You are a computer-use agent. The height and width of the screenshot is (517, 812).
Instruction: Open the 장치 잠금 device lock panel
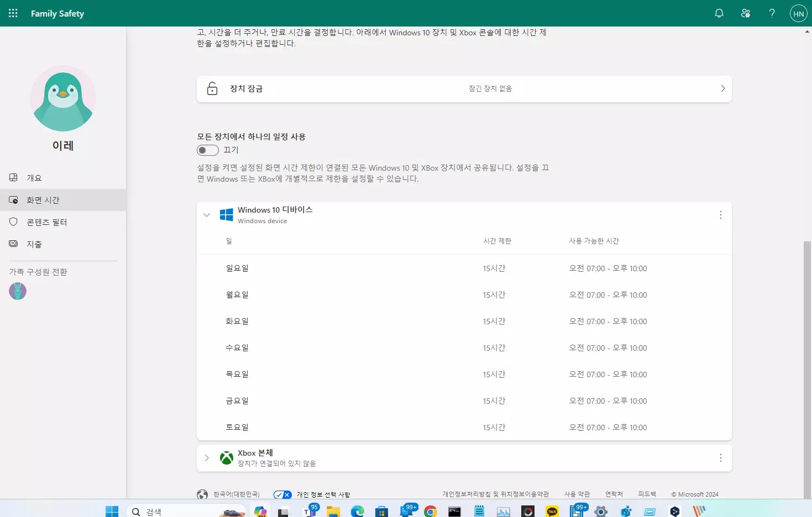point(464,88)
